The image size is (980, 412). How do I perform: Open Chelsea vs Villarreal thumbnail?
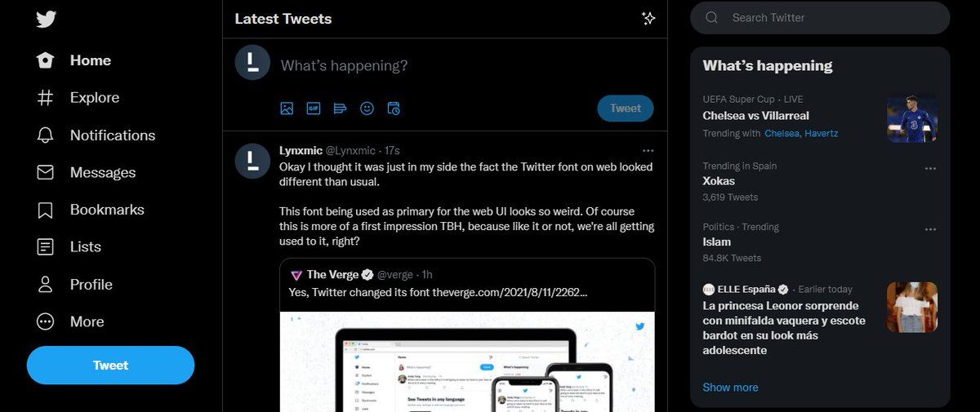click(x=912, y=119)
